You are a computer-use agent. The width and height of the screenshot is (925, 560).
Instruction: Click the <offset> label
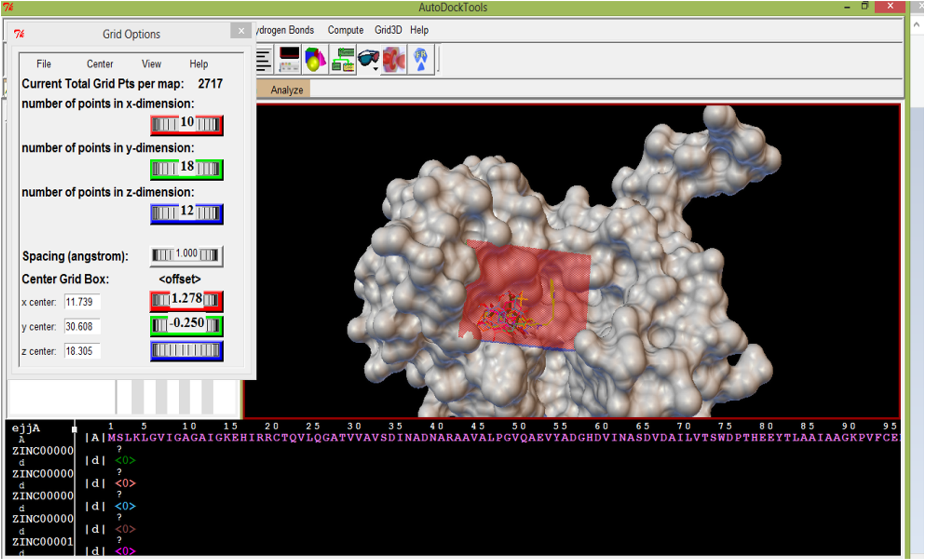(180, 279)
